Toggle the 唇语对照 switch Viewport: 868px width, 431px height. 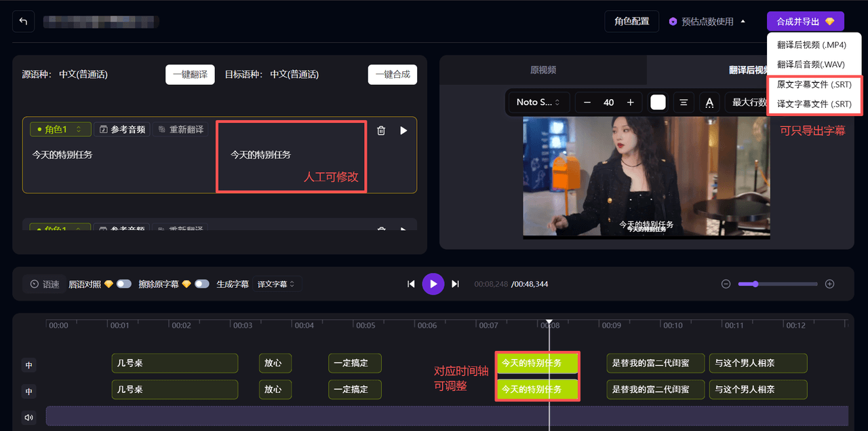click(x=123, y=284)
